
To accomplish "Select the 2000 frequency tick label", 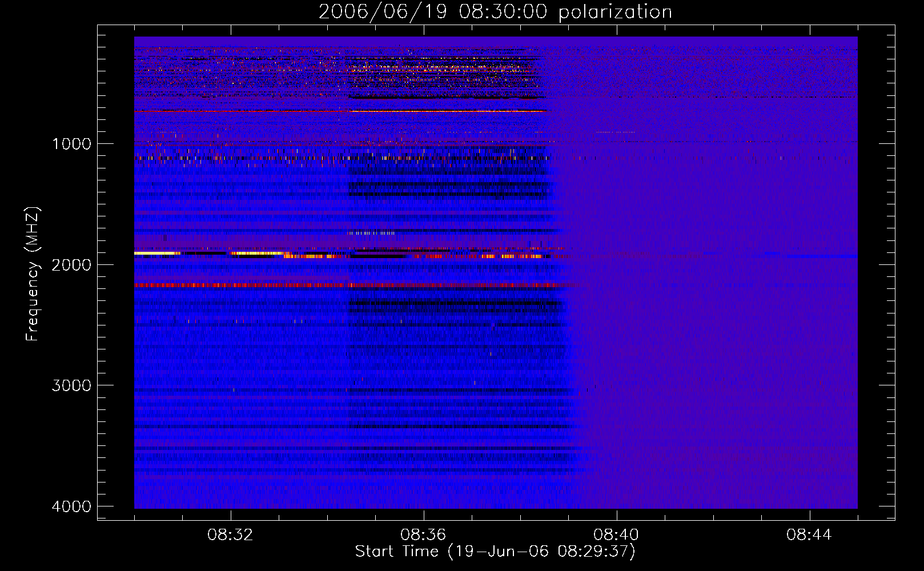I will point(71,264).
